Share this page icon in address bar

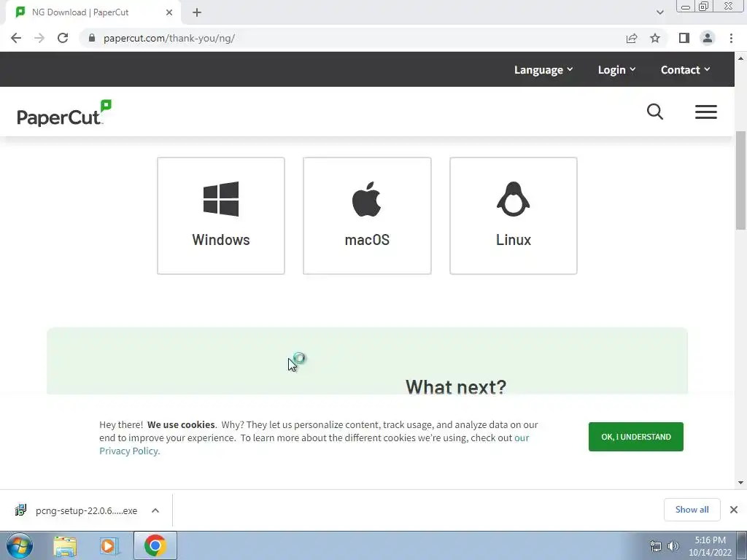click(x=632, y=38)
